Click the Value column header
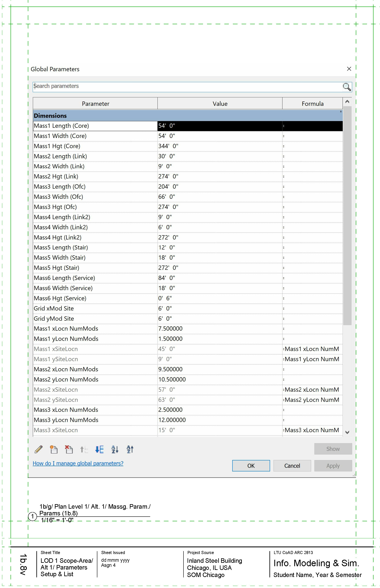This screenshot has width=380, height=588. [x=220, y=104]
